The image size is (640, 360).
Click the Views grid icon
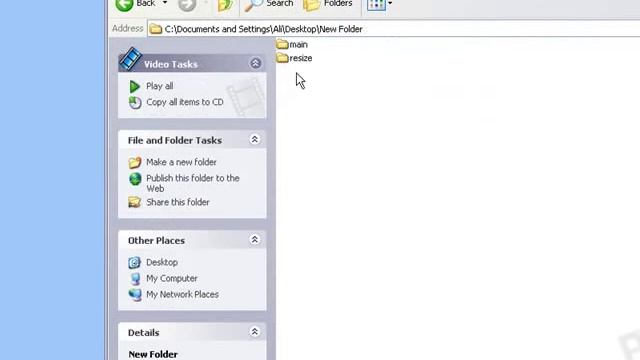[x=376, y=5]
